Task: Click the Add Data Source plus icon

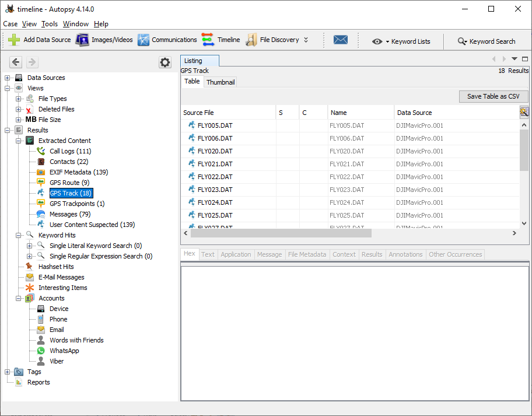Action: [x=15, y=40]
